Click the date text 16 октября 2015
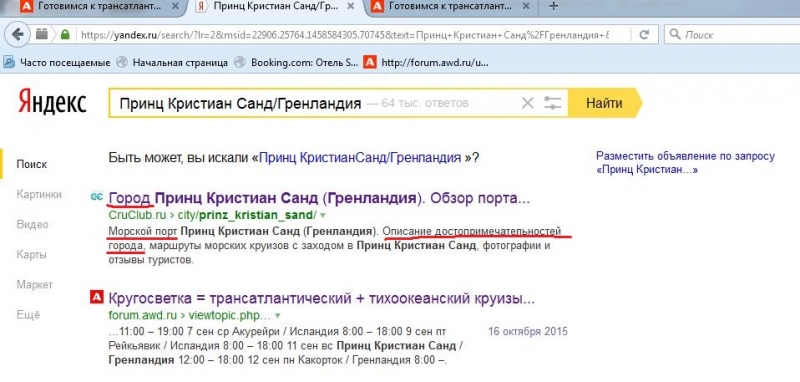 pyautogui.click(x=528, y=331)
